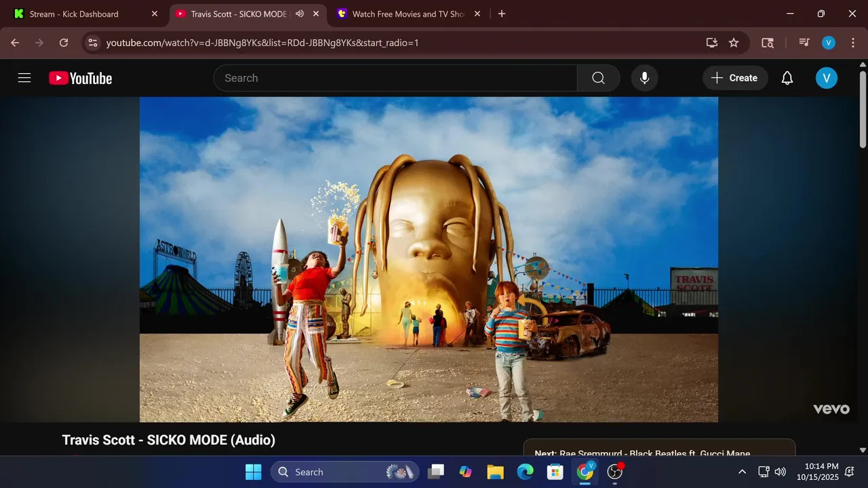Click the YouTube search magnifier button
868x488 pixels.
point(598,78)
